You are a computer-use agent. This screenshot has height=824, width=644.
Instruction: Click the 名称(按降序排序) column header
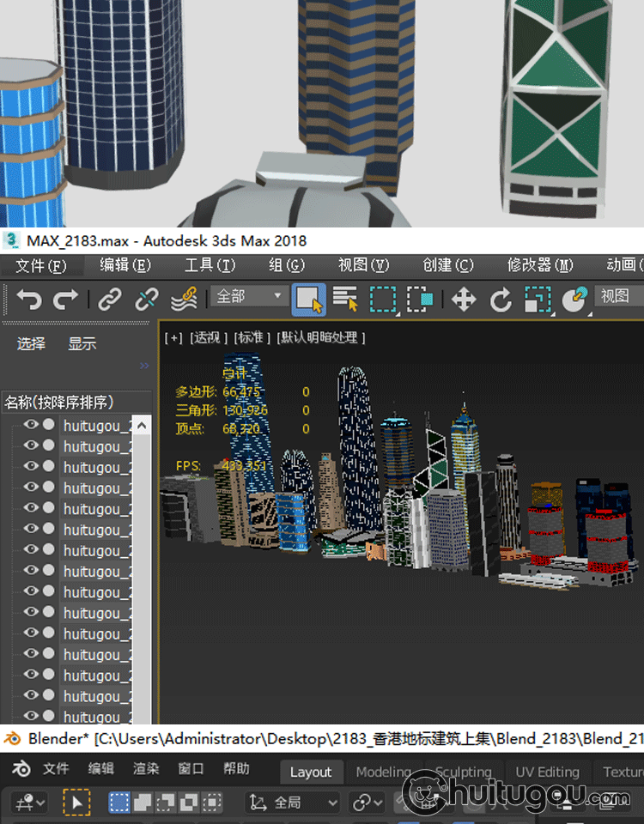point(60,402)
